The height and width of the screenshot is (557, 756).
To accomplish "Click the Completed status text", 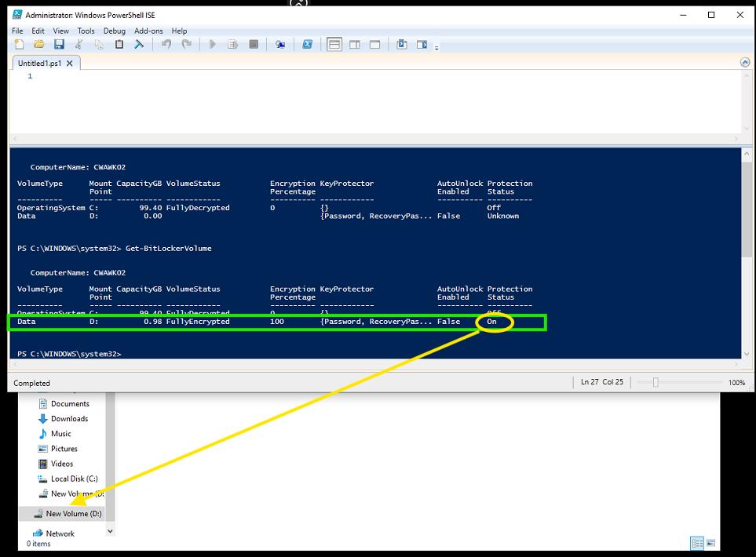I will 32,383.
